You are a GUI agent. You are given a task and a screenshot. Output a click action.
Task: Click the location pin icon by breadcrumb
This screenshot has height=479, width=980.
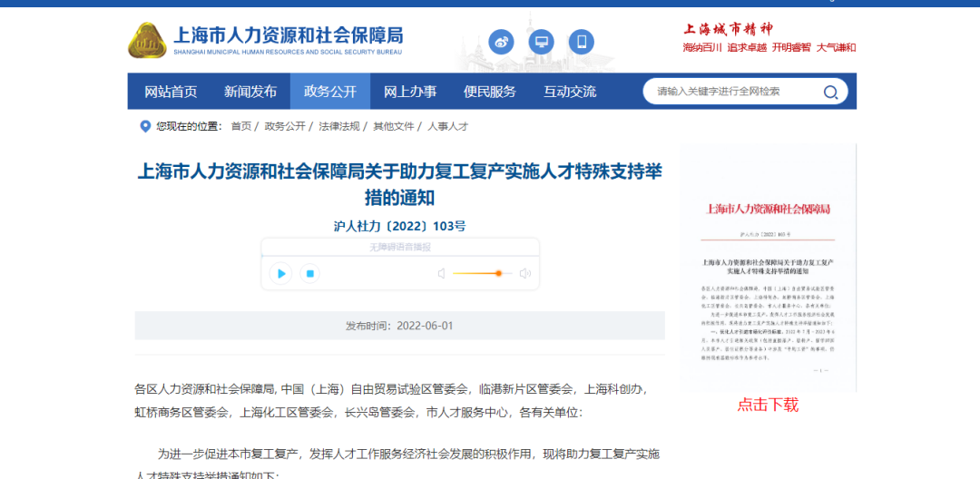pyautogui.click(x=144, y=126)
